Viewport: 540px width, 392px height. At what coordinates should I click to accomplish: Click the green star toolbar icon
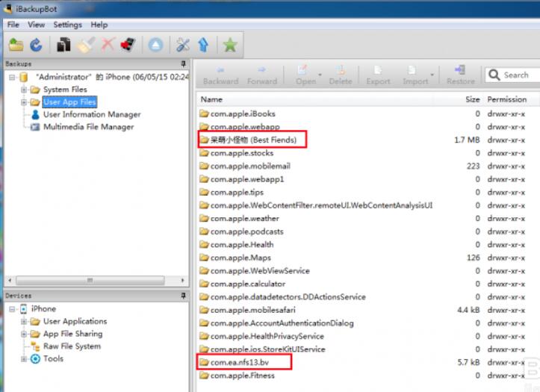click(230, 45)
